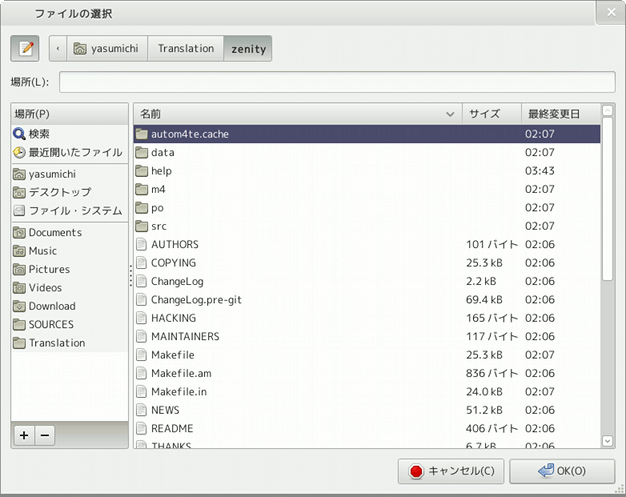Click the search magnifier icon in places
Image resolution: width=626 pixels, height=497 pixels.
[x=19, y=134]
